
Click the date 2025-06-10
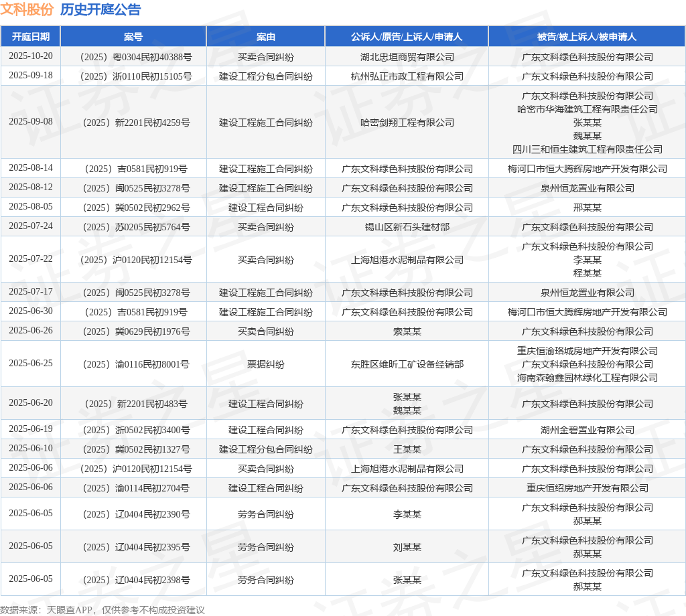click(31, 448)
